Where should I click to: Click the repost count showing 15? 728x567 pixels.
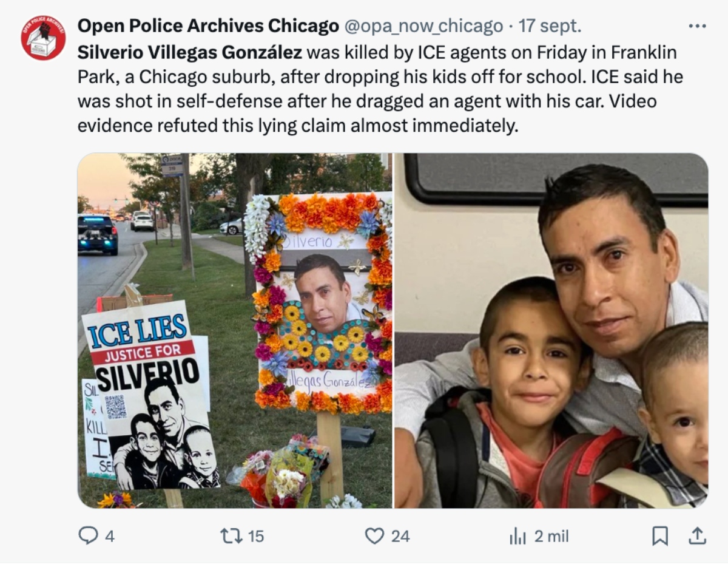pyautogui.click(x=256, y=536)
